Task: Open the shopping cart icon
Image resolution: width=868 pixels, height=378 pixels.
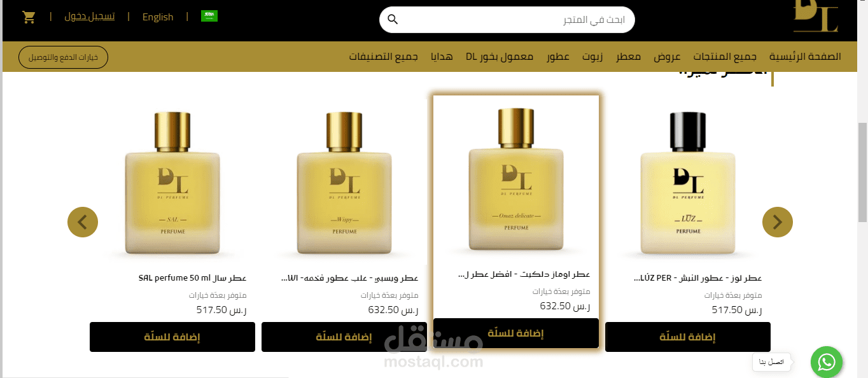Action: click(x=29, y=17)
